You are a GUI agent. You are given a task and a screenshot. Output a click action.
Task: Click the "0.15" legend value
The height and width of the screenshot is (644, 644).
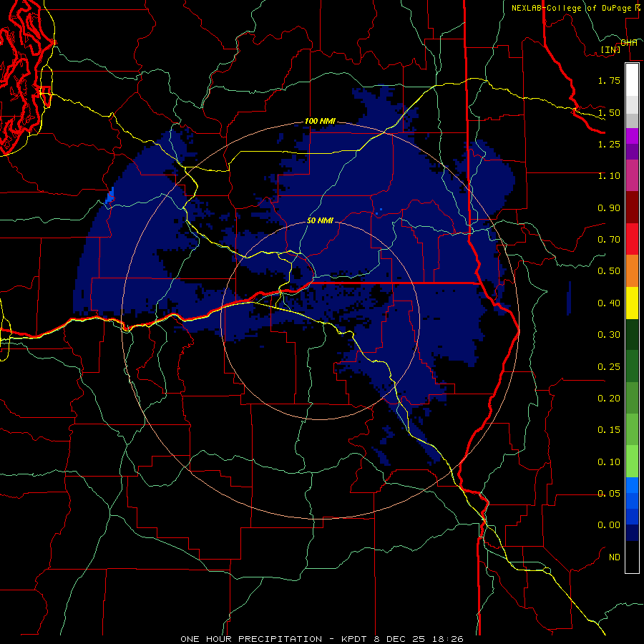point(609,430)
